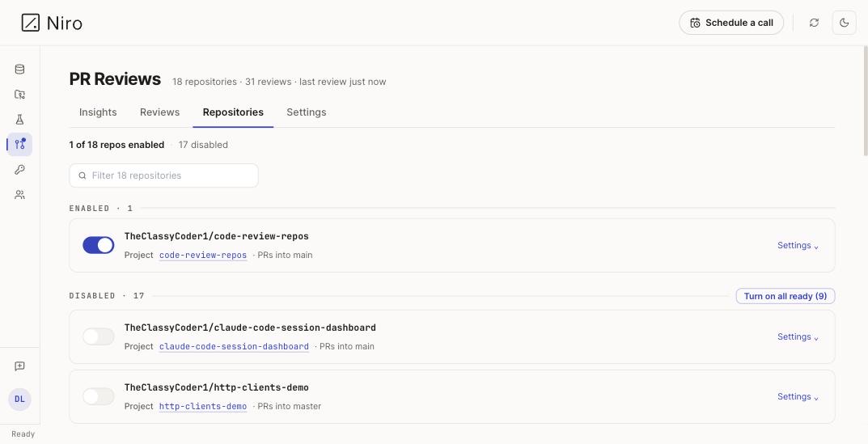Open the key icon in sidebar

(19, 170)
